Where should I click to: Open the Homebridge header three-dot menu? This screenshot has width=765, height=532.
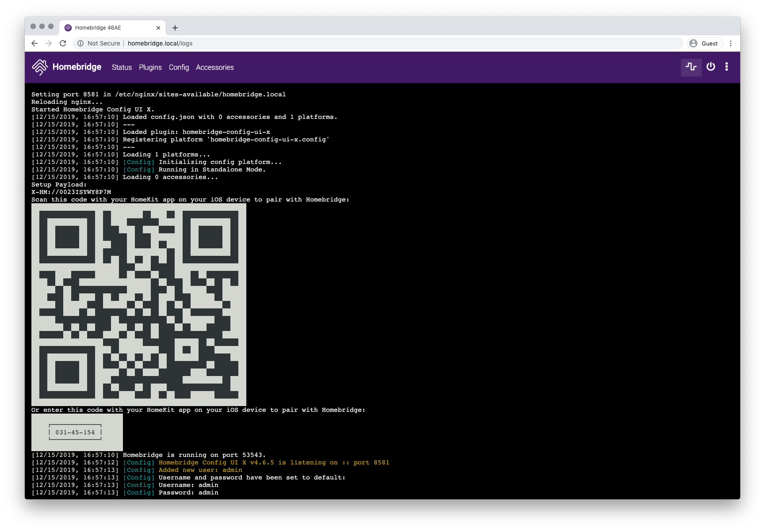pyautogui.click(x=727, y=67)
